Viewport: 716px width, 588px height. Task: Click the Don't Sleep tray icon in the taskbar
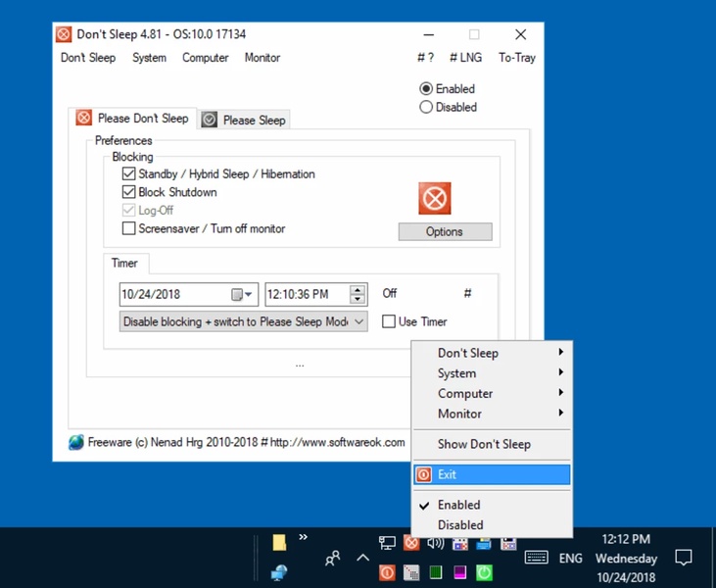coord(412,543)
